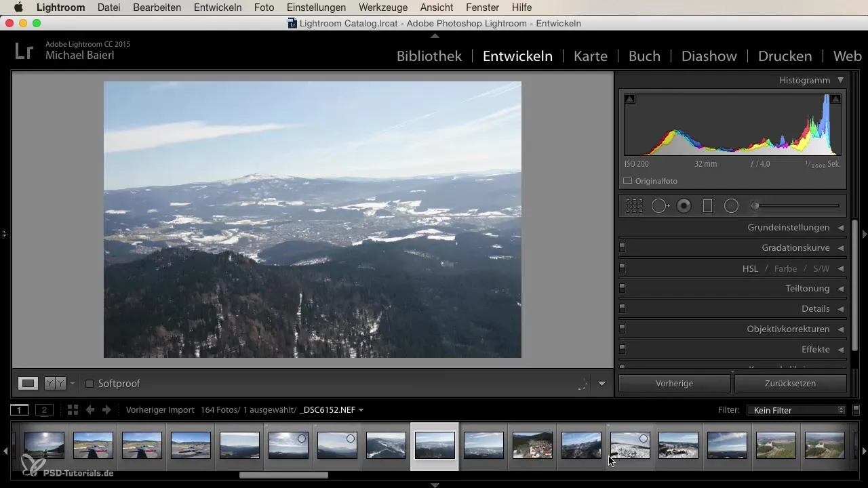Open the Apple menu
This screenshot has width=868, height=488.
point(18,7)
